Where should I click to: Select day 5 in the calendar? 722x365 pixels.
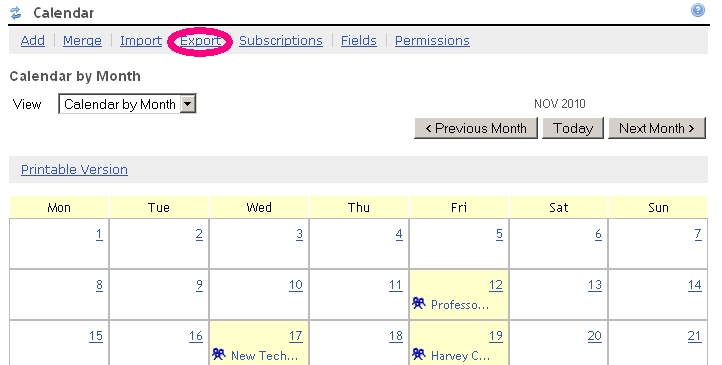point(499,234)
